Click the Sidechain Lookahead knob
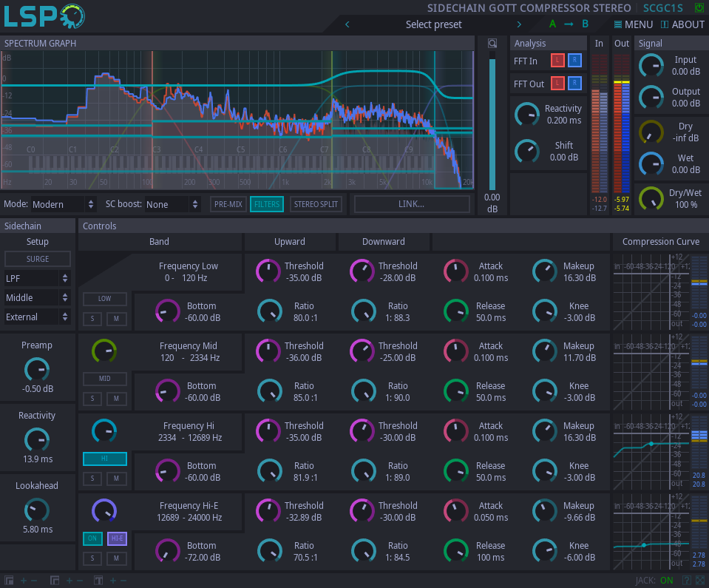This screenshot has width=709, height=588. pos(37,510)
